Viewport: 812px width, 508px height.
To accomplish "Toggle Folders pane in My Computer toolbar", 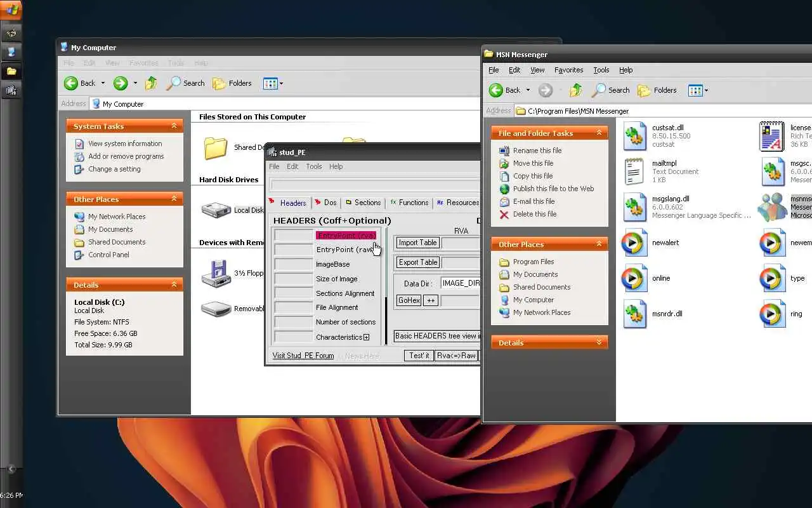I will coord(232,83).
